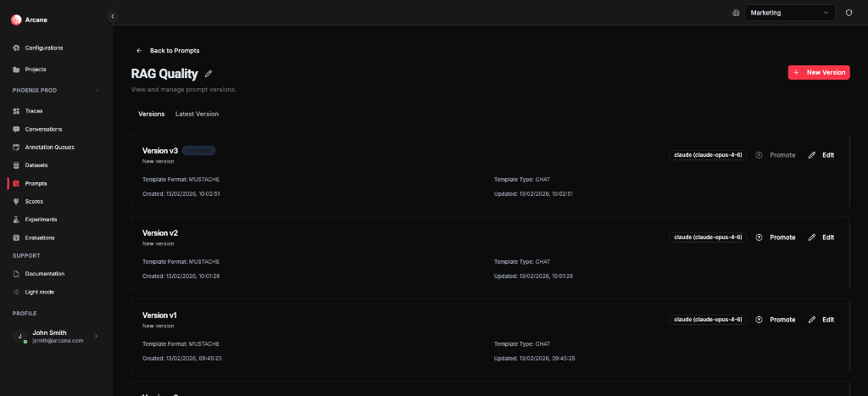Switch to the Latest Version tab

coord(197,114)
